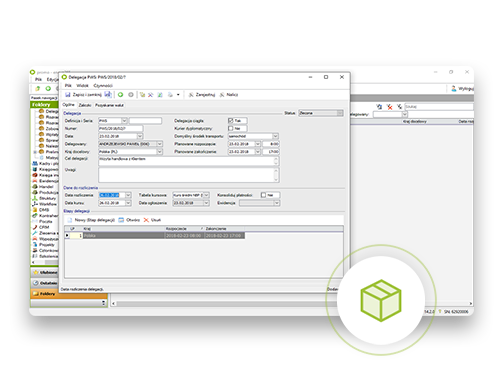Click the green circular refresh icon in Delegacja toolbar
Image resolution: width=500 pixels, height=383 pixels.
click(x=120, y=95)
